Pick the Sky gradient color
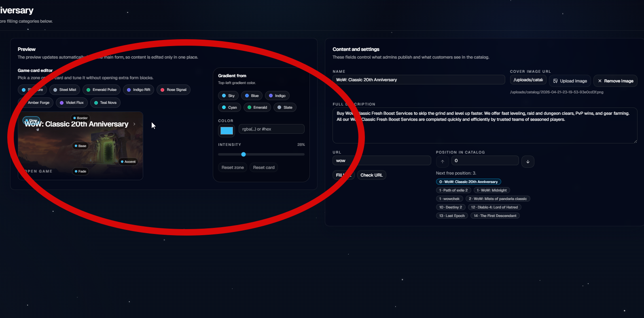 [x=228, y=96]
